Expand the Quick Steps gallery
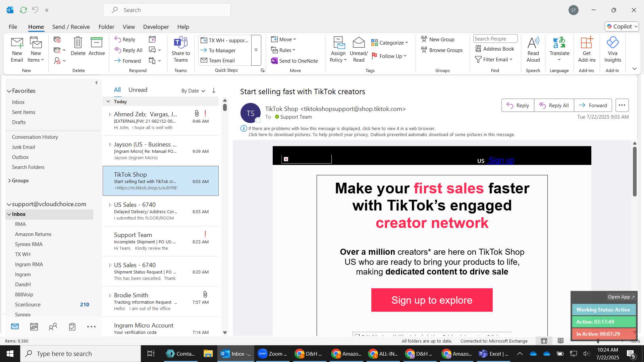 click(x=256, y=50)
